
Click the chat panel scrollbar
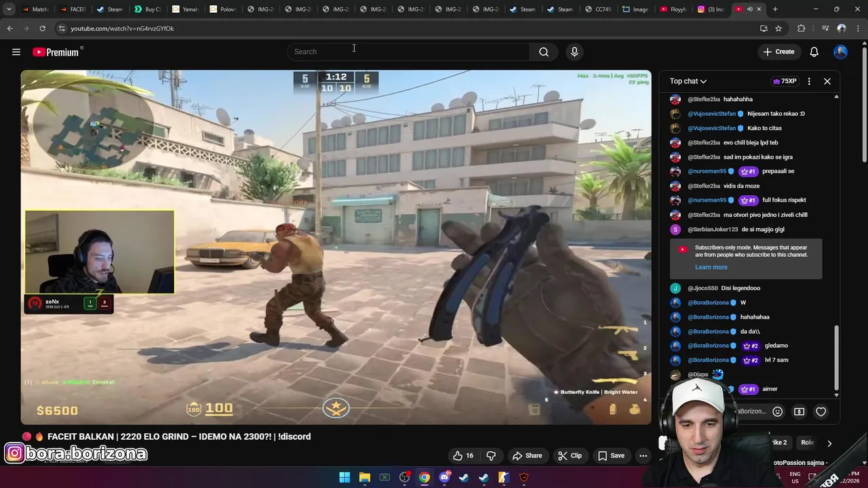836,357
